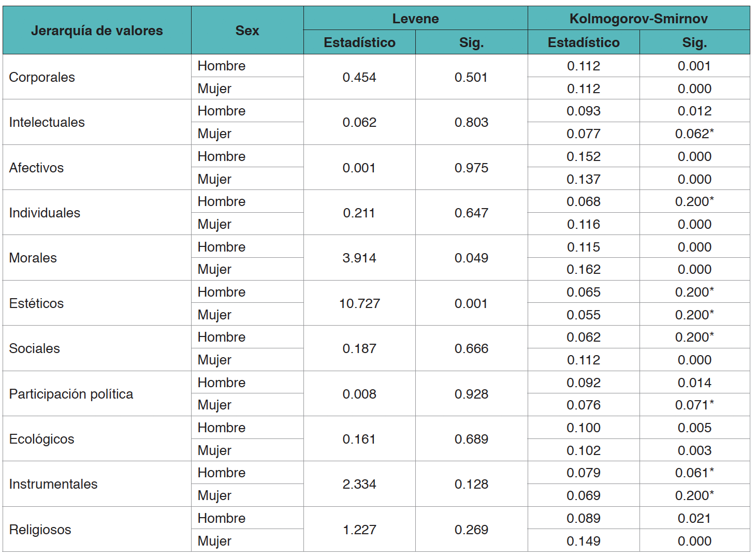Click the Levene header cell
756x557 pixels.
point(415,19)
